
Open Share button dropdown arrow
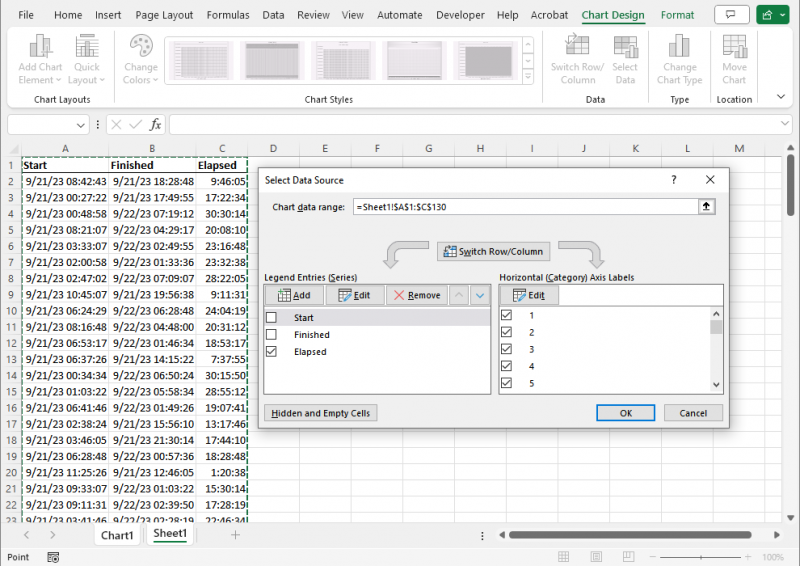(783, 15)
